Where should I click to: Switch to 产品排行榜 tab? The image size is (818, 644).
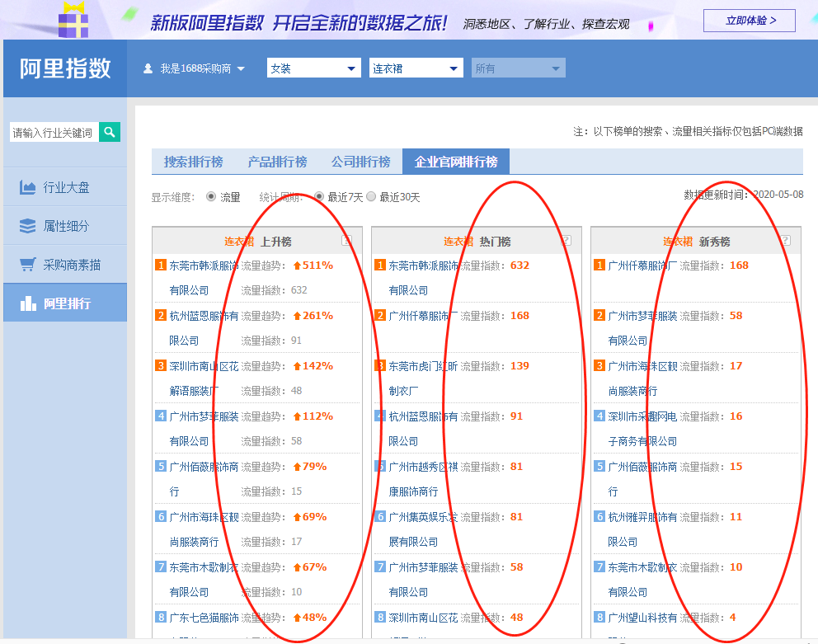(x=277, y=162)
